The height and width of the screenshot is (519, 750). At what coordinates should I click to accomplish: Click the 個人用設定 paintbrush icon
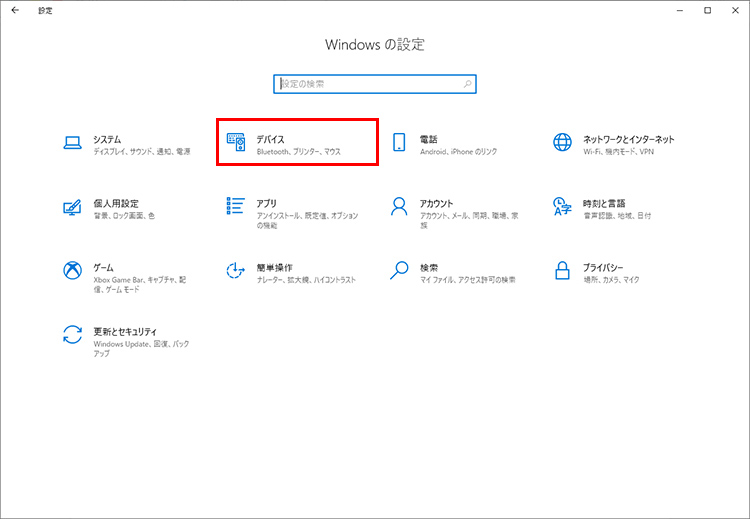point(72,207)
